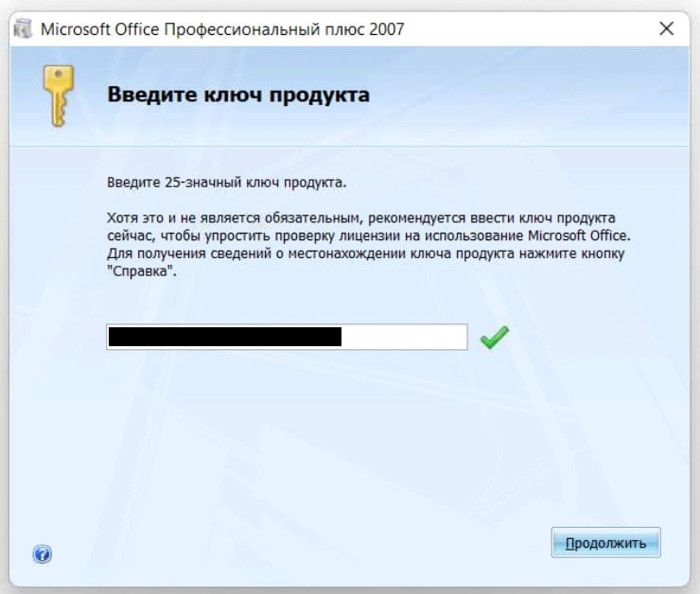Click the empty white part of the key field
Viewport: 700px width, 594px height.
404,338
